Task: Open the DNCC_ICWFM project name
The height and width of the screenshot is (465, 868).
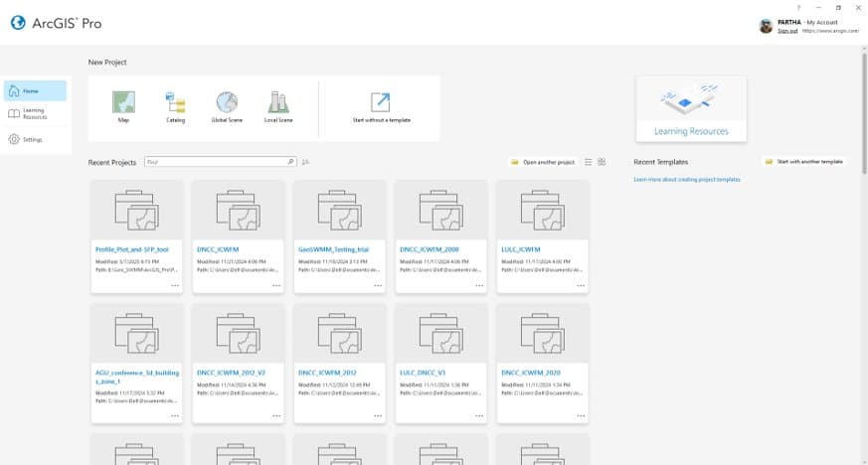Action: (x=218, y=249)
